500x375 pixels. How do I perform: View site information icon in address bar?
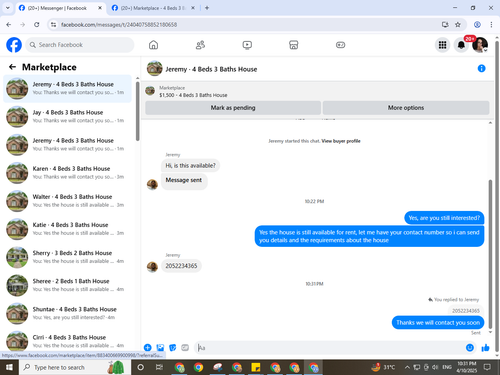tap(53, 24)
